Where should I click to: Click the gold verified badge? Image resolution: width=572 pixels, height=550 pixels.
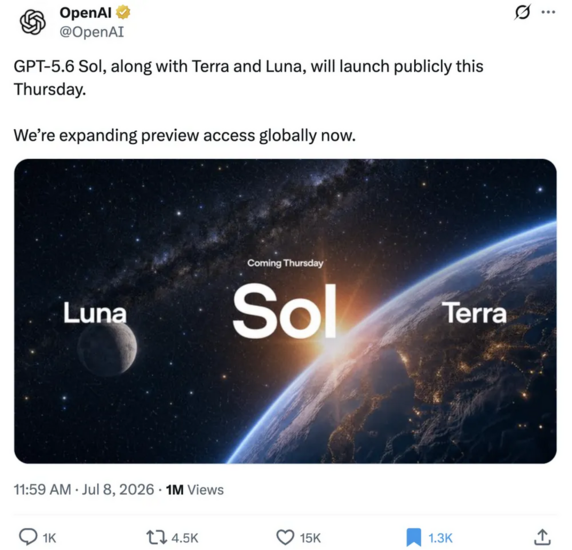coord(123,12)
